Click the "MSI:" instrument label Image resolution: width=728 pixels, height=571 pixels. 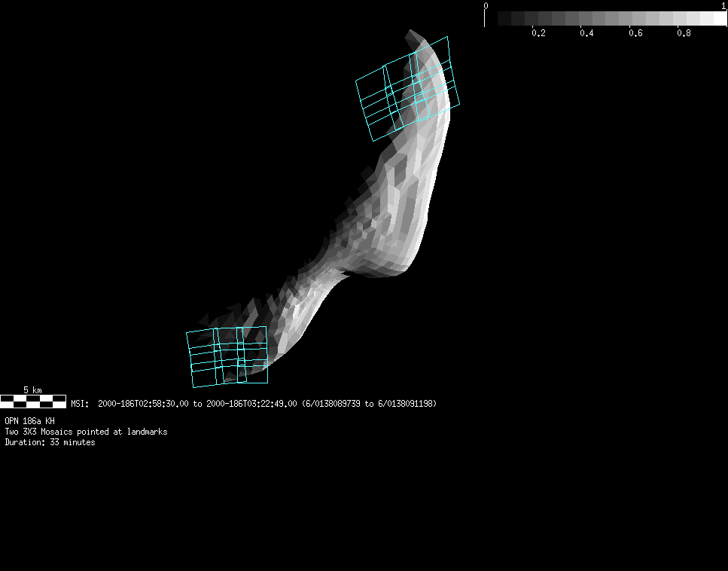tap(80, 404)
